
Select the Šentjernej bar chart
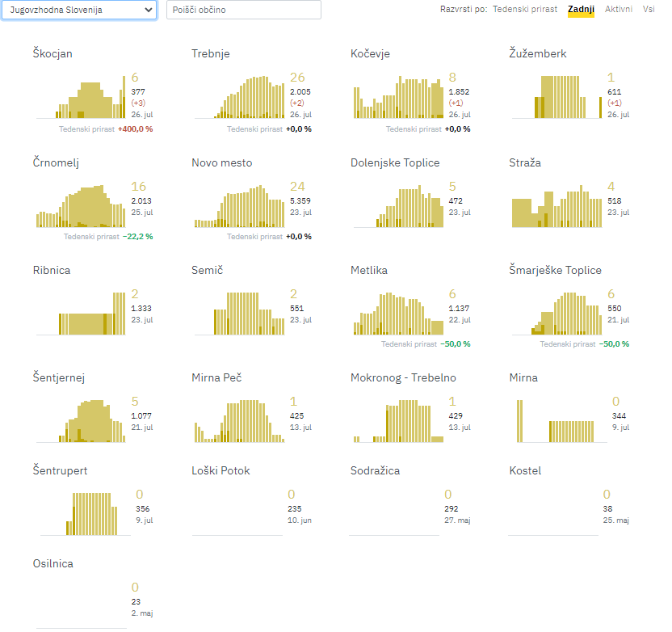pyautogui.click(x=82, y=422)
